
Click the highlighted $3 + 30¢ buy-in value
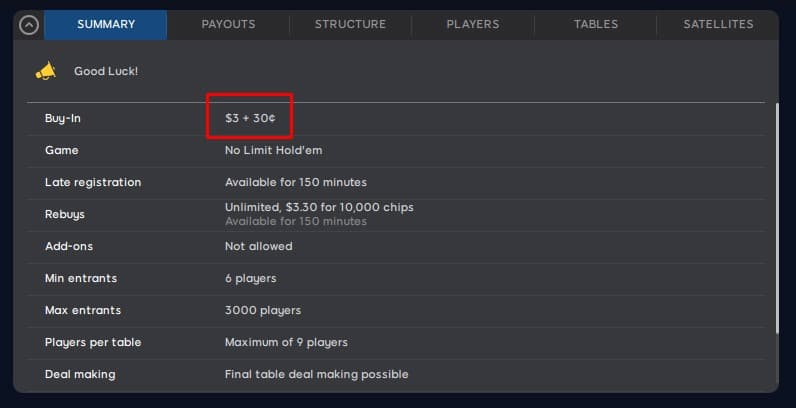click(x=250, y=118)
